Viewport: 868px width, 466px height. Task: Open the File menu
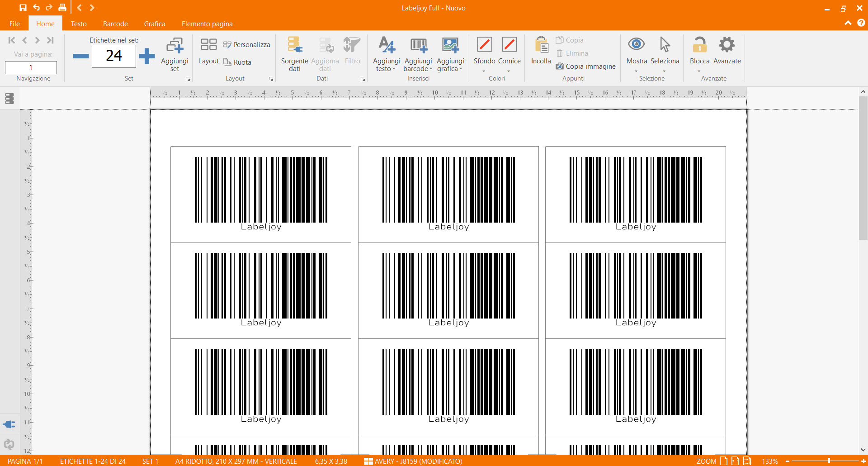pyautogui.click(x=14, y=24)
